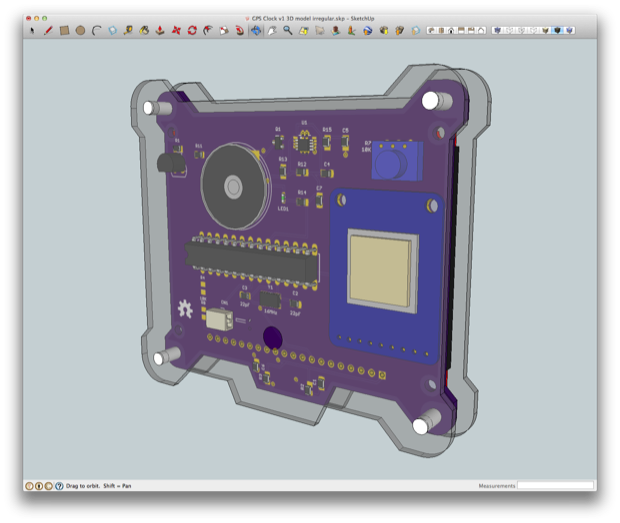This screenshot has width=620, height=523.
Task: Click the Share Model upload box icon
Action: (x=399, y=30)
